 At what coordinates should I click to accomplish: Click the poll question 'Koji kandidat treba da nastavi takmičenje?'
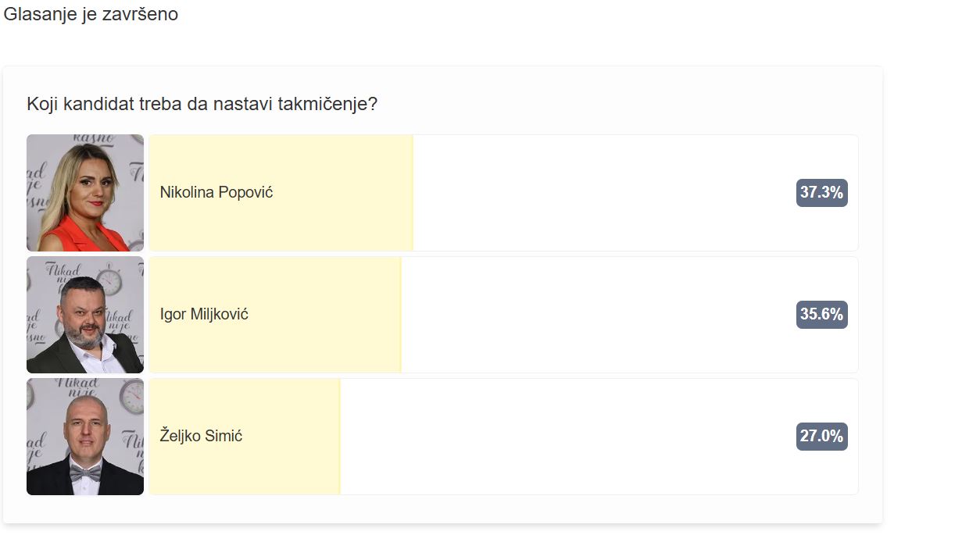click(x=202, y=104)
